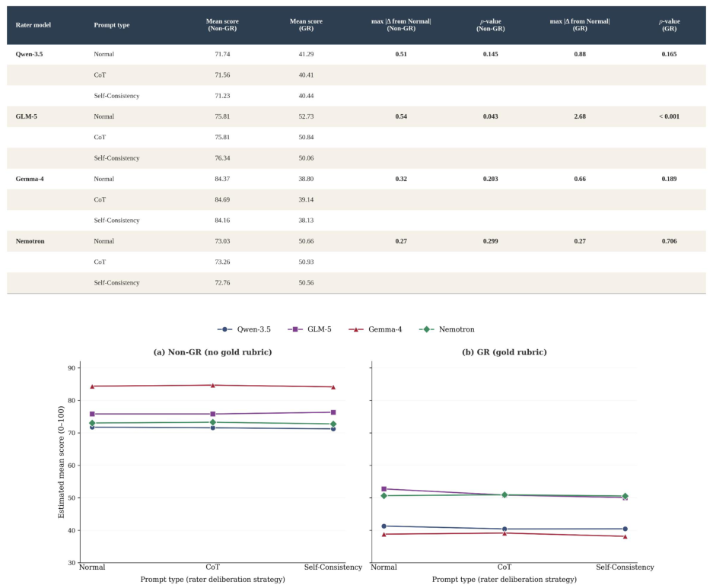Select the Gemma-4 legend entry
Viewport: 713px width, 588px height.
[375, 329]
